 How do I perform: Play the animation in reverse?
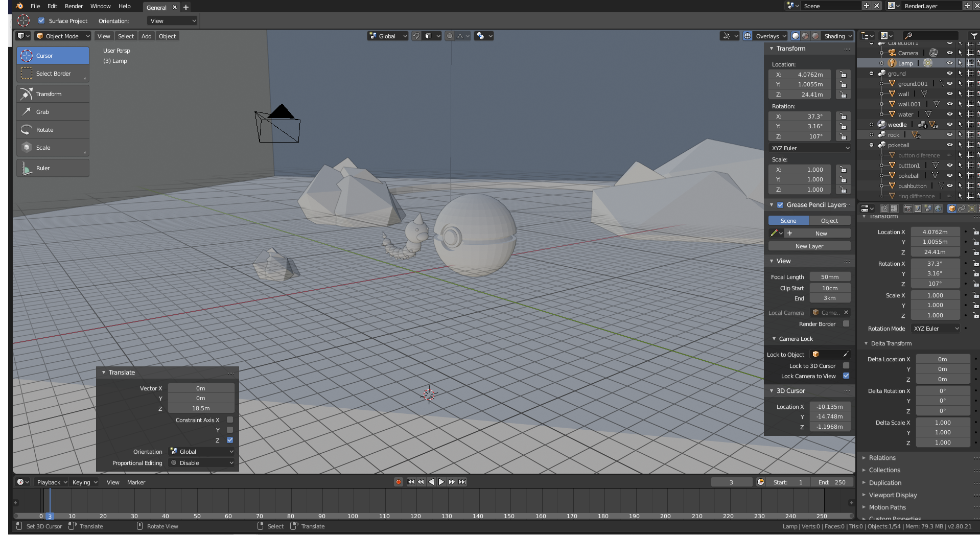tap(431, 482)
